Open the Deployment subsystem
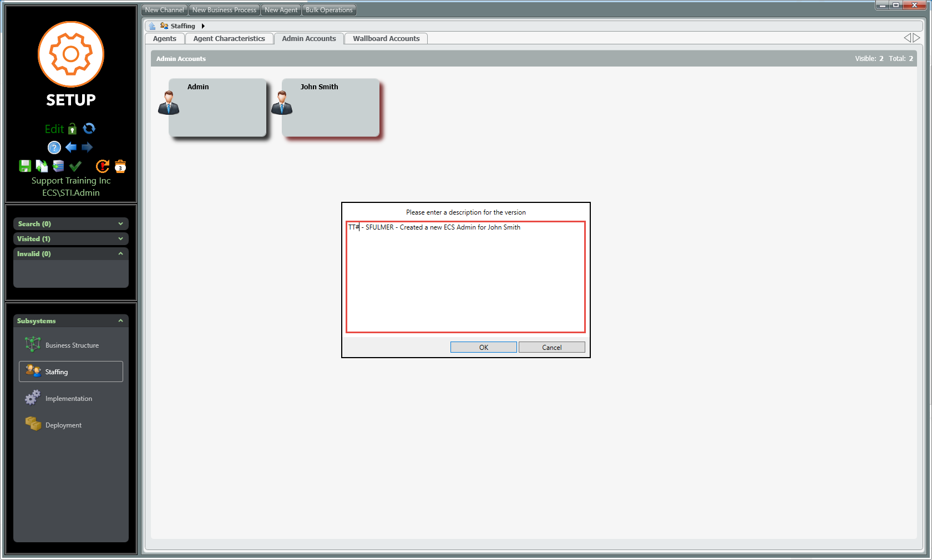The height and width of the screenshot is (560, 932). tap(63, 425)
